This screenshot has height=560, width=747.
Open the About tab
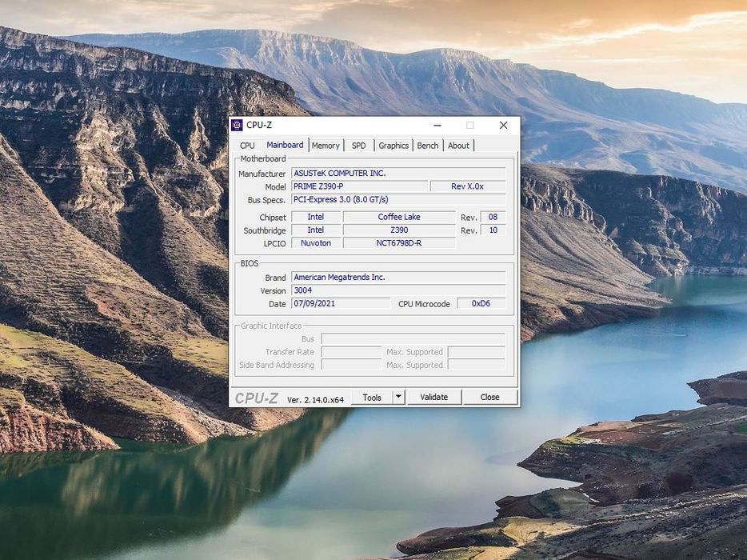[458, 146]
